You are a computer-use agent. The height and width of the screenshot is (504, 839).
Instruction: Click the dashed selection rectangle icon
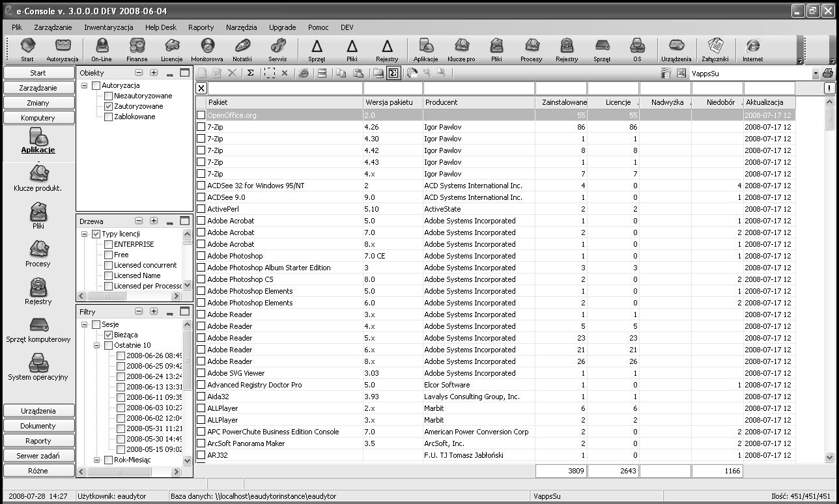point(269,73)
